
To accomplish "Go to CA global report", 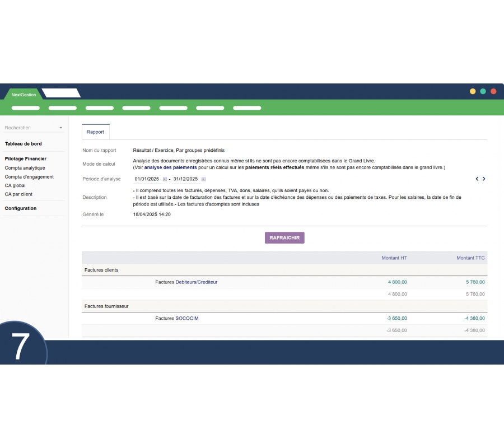I will pyautogui.click(x=15, y=185).
